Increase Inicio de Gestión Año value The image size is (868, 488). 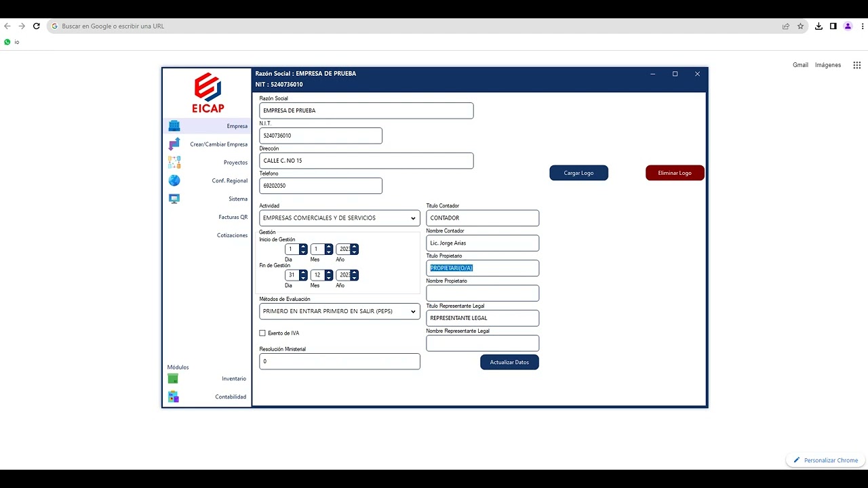coord(355,247)
